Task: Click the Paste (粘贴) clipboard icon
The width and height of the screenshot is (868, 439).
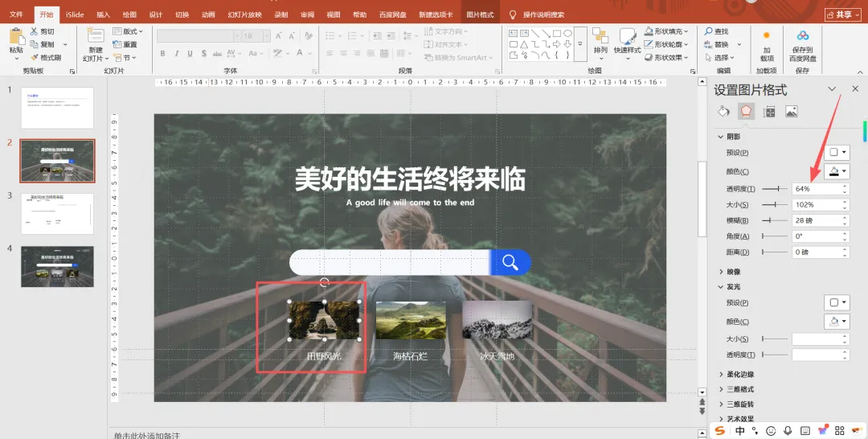Action: pos(17,36)
